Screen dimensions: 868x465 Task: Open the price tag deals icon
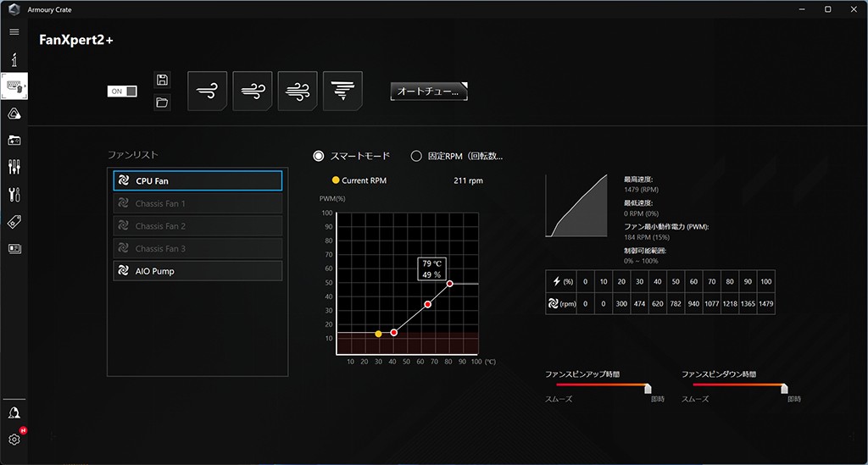coord(14,221)
